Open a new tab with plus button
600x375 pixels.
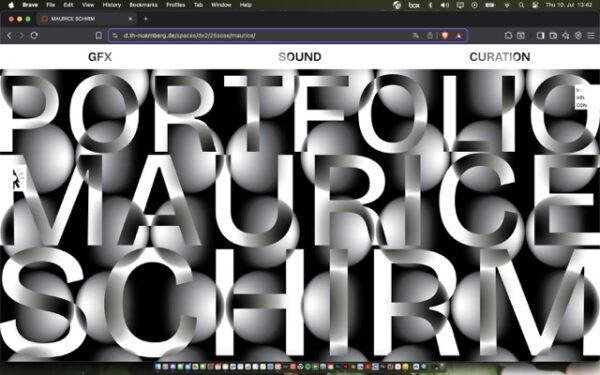click(x=145, y=19)
